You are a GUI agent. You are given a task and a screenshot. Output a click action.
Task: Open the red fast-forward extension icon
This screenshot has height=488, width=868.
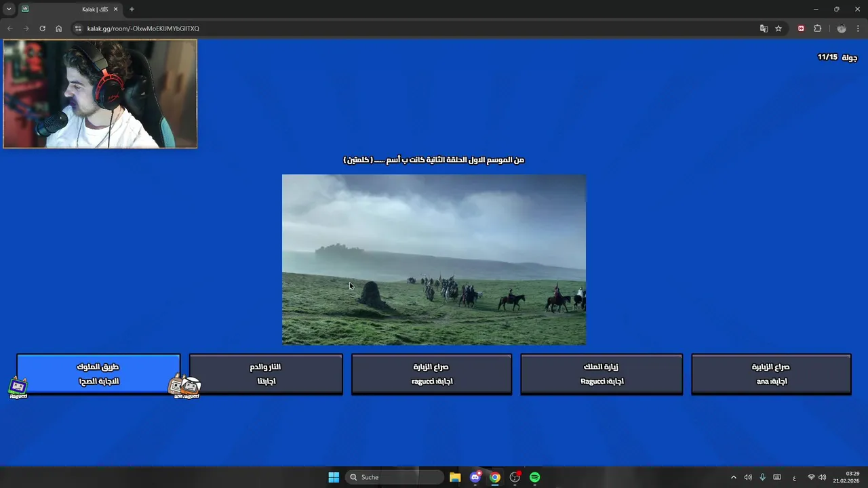(801, 28)
